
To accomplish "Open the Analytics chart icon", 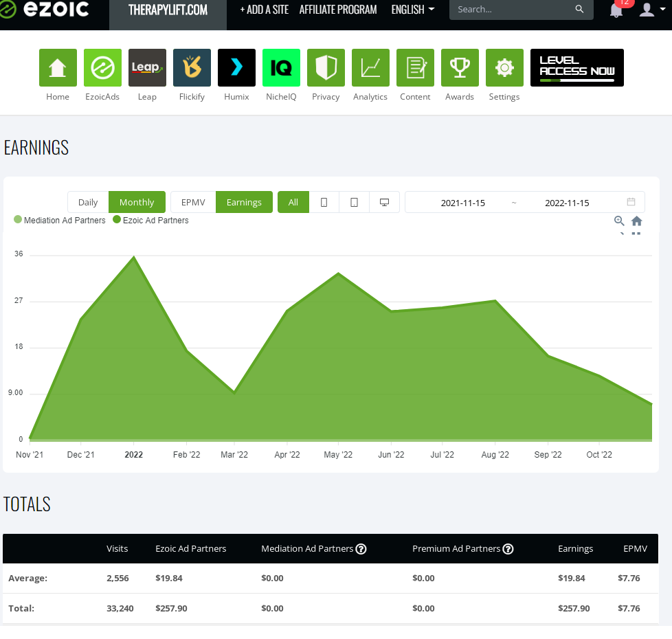I will point(370,68).
